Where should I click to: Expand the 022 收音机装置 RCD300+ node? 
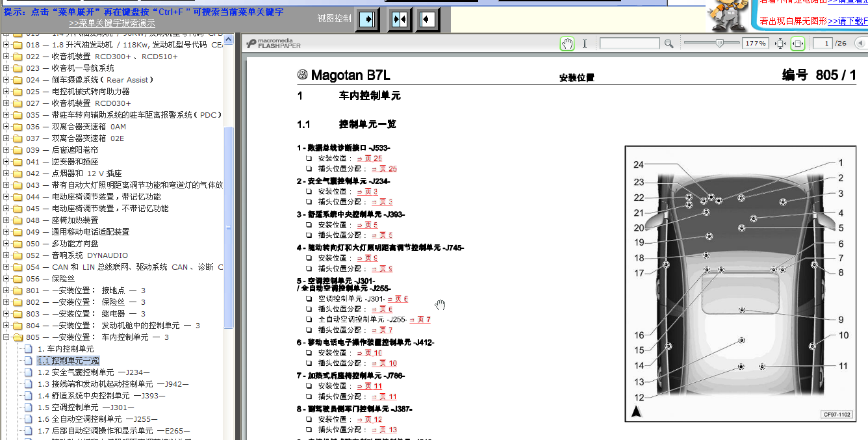(6, 57)
